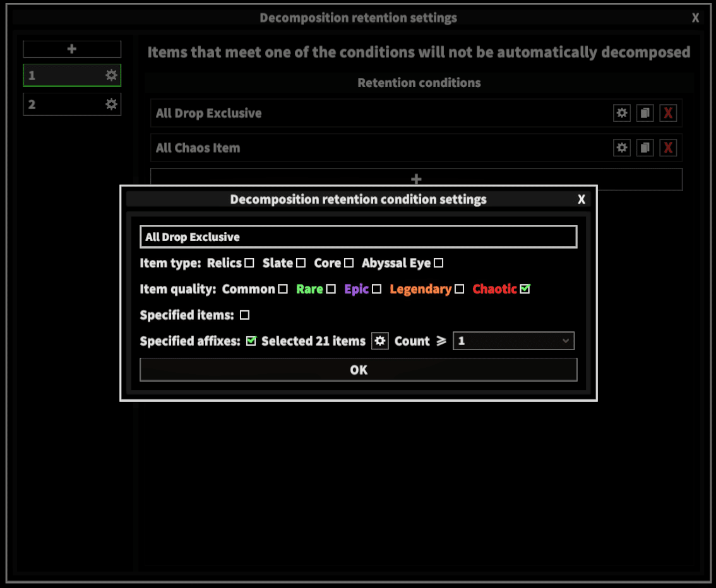716x588 pixels.
Task: Tick the Slate item type checkbox
Action: pos(301,263)
